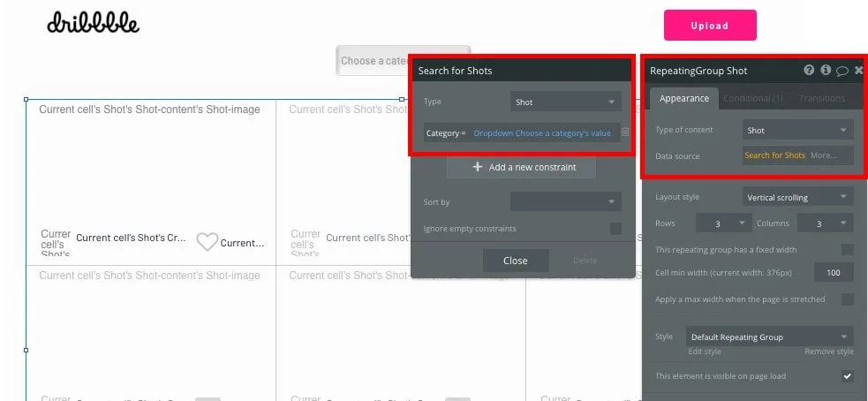The image size is (868, 401).
Task: Open the help question mark icon
Action: (809, 71)
